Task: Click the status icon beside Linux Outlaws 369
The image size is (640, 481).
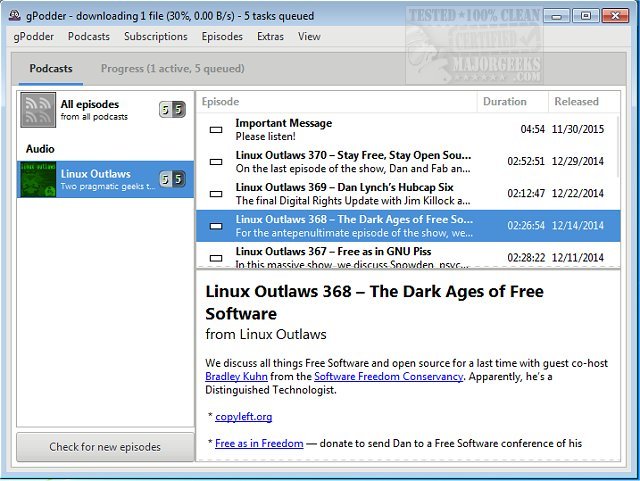Action: point(216,194)
